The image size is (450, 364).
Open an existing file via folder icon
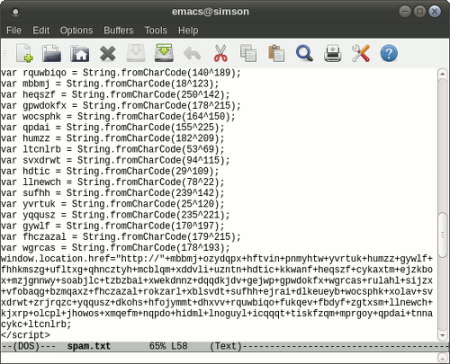[52, 53]
